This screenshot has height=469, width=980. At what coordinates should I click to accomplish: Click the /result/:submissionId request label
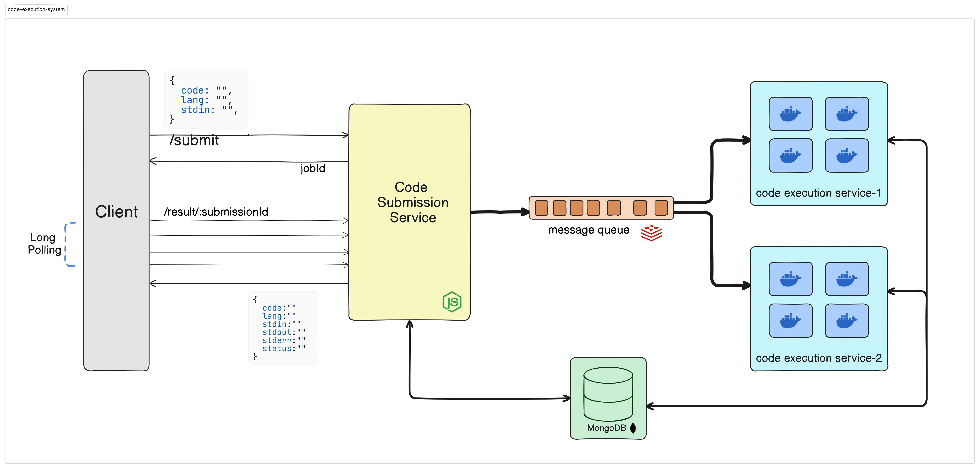tap(216, 212)
